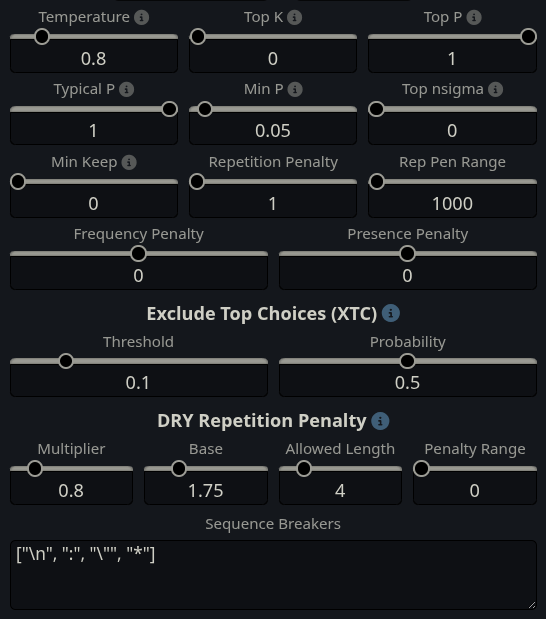The height and width of the screenshot is (619, 546).
Task: Open DRY Repetition Penalty info icon
Action: tap(380, 421)
